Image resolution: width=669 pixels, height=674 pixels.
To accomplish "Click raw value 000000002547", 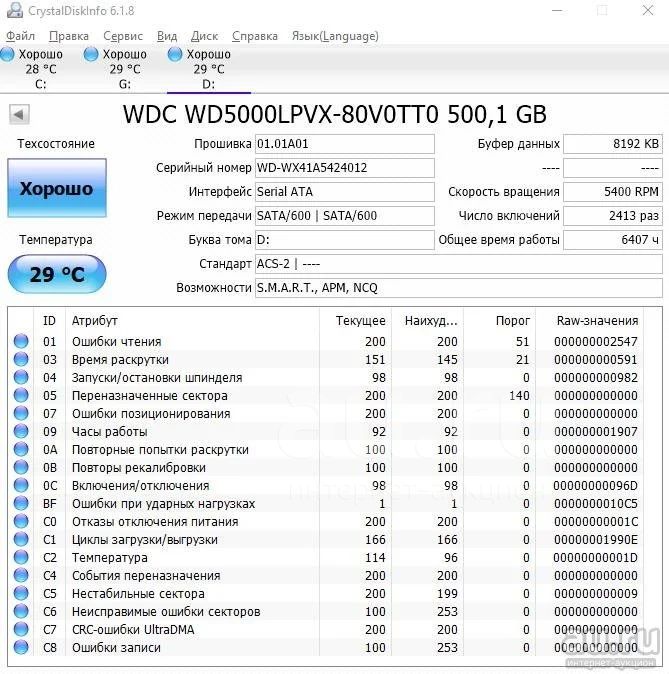I will pos(595,342).
